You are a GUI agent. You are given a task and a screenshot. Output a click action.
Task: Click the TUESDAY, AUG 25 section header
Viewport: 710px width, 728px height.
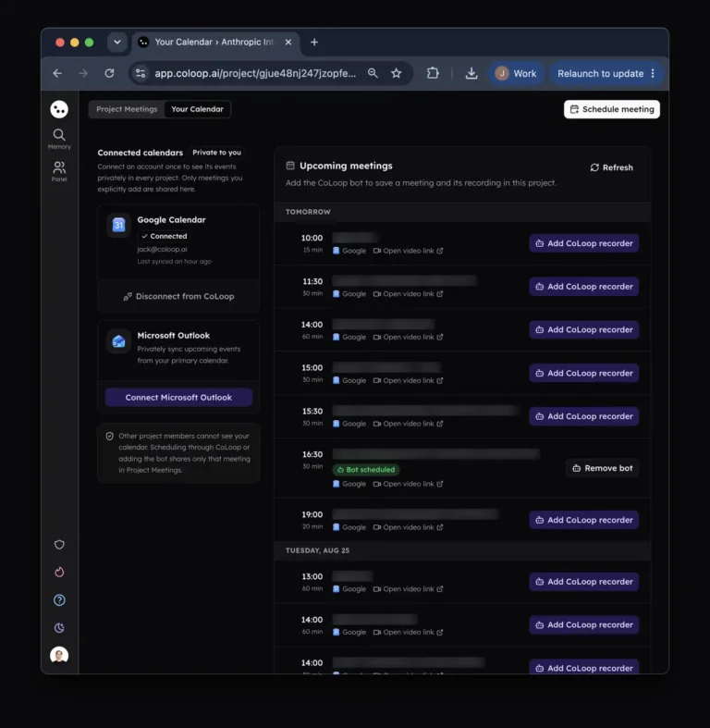point(317,550)
